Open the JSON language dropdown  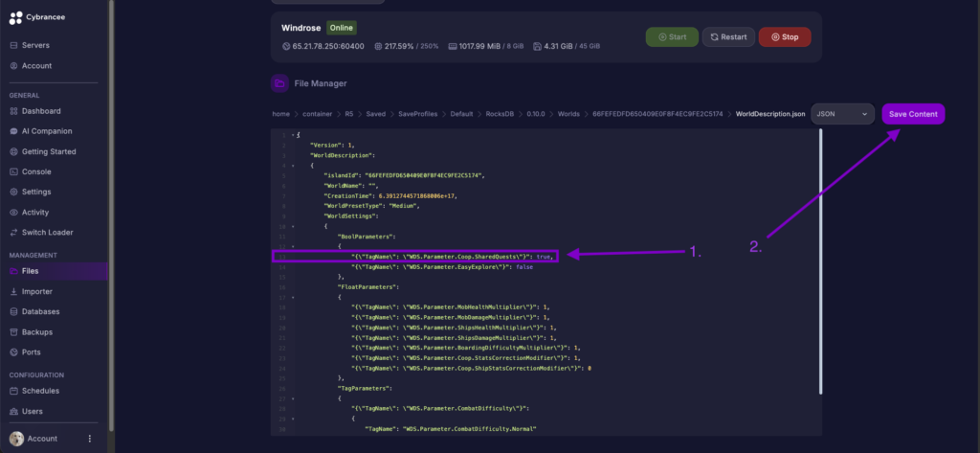842,114
